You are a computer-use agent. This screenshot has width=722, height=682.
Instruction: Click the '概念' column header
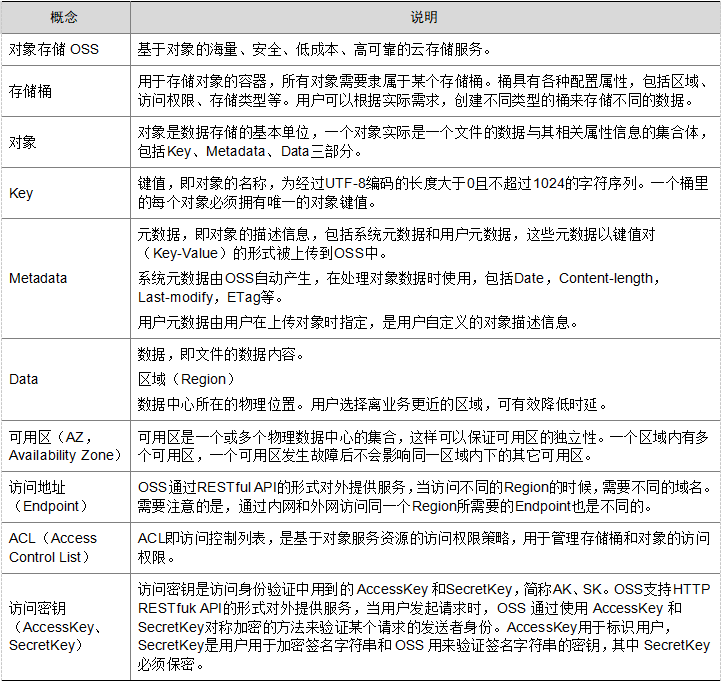coord(65,17)
